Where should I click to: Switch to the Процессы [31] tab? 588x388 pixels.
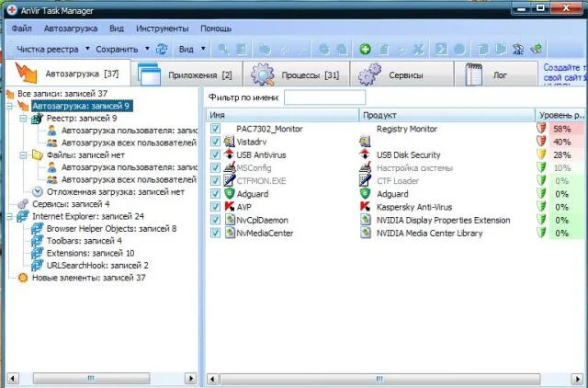click(x=296, y=74)
